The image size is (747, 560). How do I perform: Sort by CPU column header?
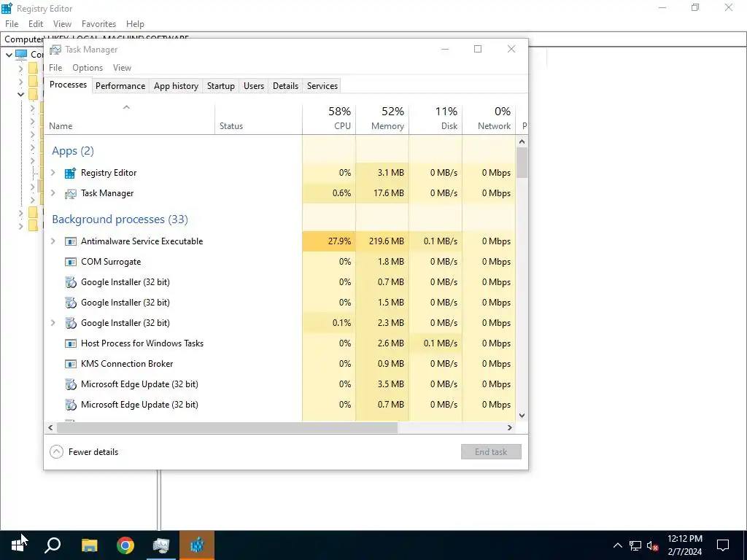[329, 119]
